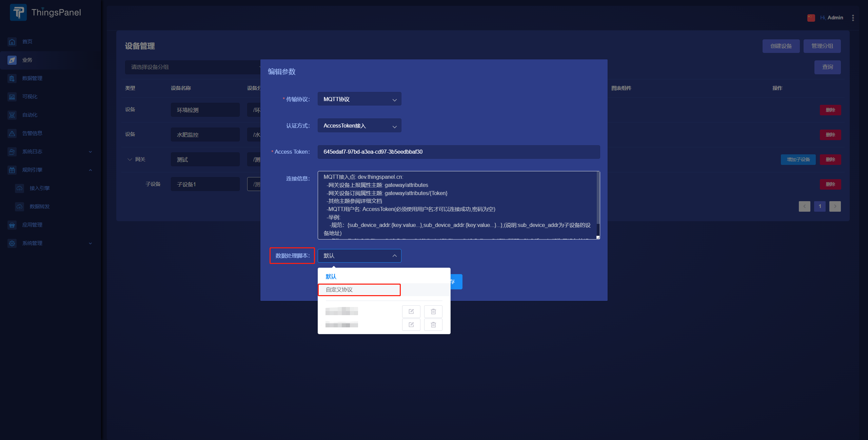
Task: Click the 接入引擎 cloud icon
Action: (20, 188)
